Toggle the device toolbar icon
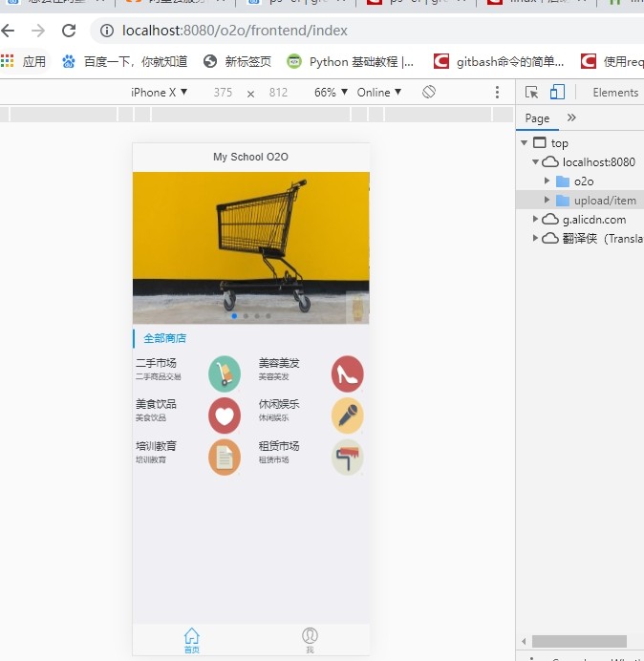644x661 pixels. (x=557, y=92)
